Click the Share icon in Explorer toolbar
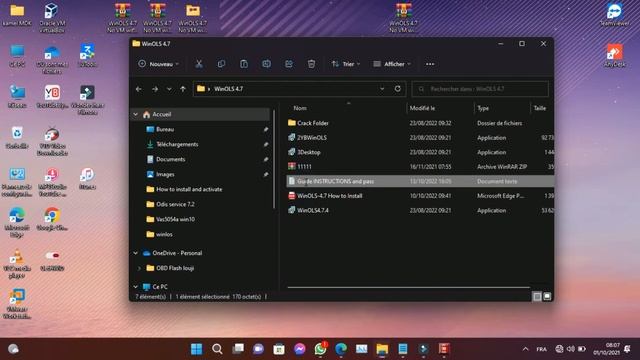Image resolution: width=640 pixels, height=360 pixels. (x=289, y=64)
